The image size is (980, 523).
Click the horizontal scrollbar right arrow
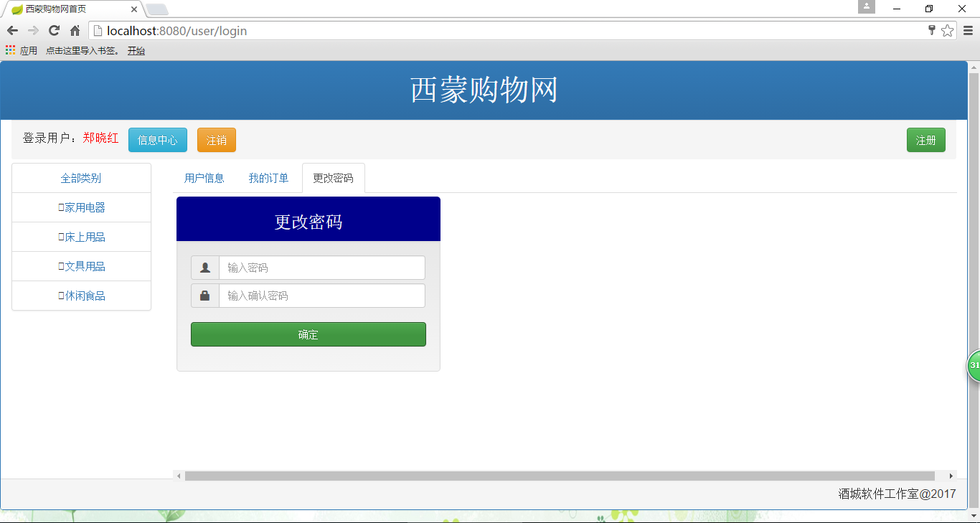pyautogui.click(x=951, y=476)
